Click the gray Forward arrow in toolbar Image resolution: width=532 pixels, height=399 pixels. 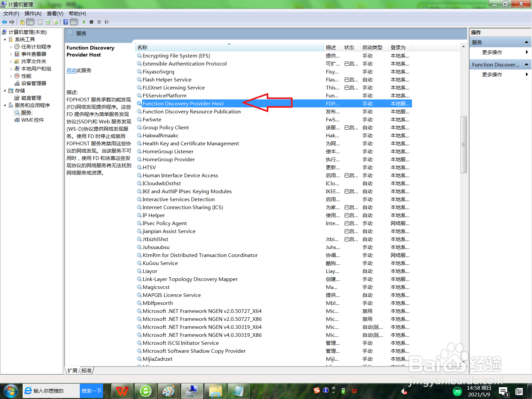pos(12,22)
